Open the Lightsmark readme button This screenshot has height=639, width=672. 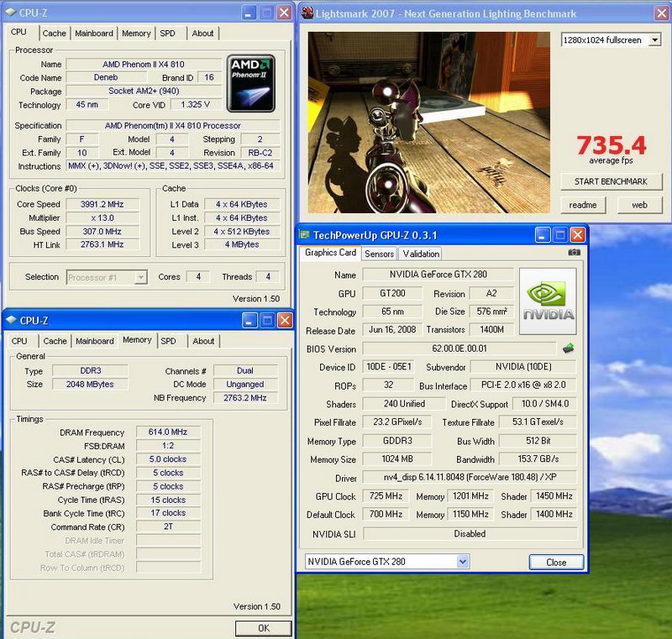click(583, 205)
